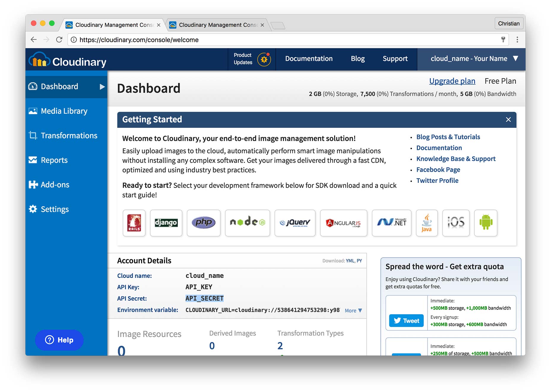Image resolution: width=551 pixels, height=392 pixels.
Task: Click the Media Library picture icon
Action: tap(33, 111)
